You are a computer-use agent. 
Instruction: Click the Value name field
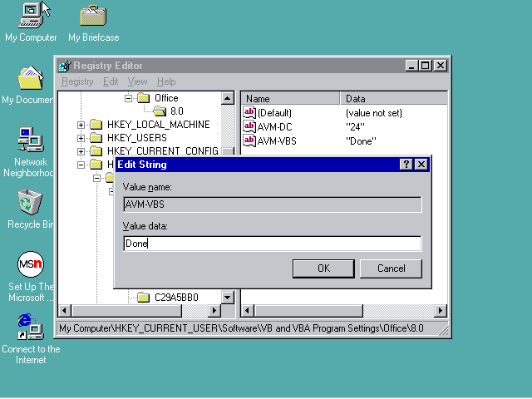click(273, 204)
